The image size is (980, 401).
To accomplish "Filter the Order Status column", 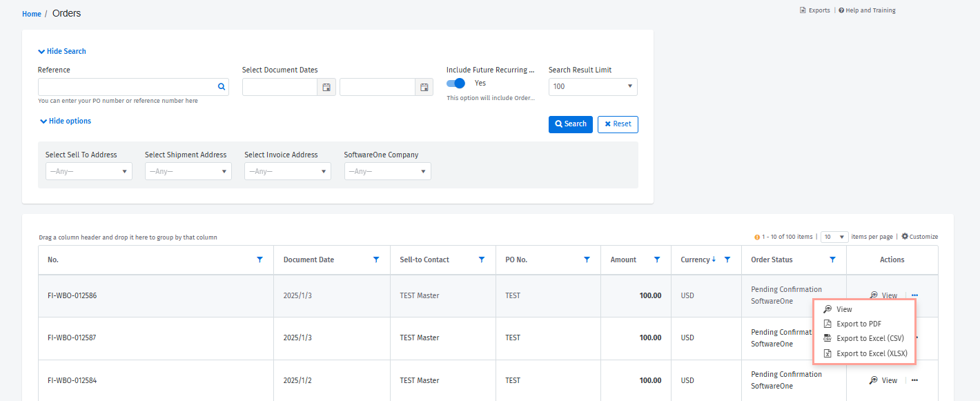I will (x=832, y=260).
